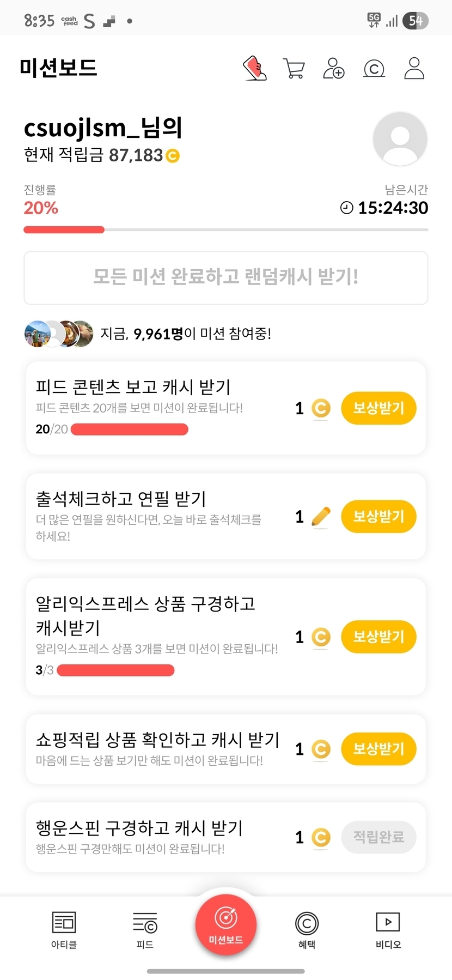Tap the gold coin beside 87,183 balance
This screenshot has height=980, width=452.
pyautogui.click(x=172, y=156)
